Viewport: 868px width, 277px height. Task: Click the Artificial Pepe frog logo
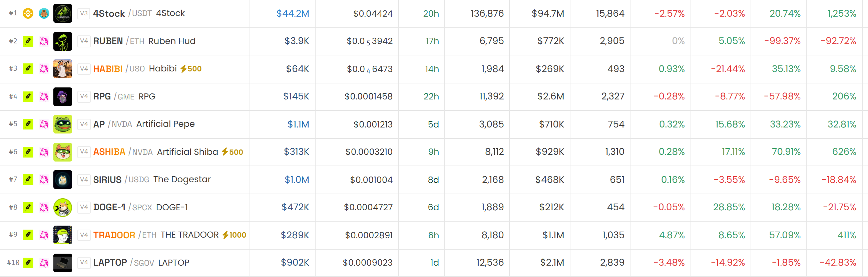63,124
